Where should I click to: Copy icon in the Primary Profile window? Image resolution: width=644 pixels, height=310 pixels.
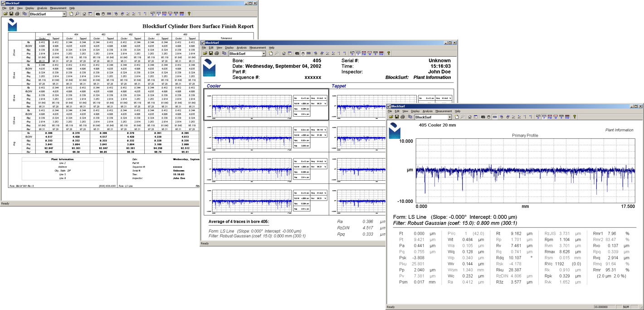(x=410, y=117)
